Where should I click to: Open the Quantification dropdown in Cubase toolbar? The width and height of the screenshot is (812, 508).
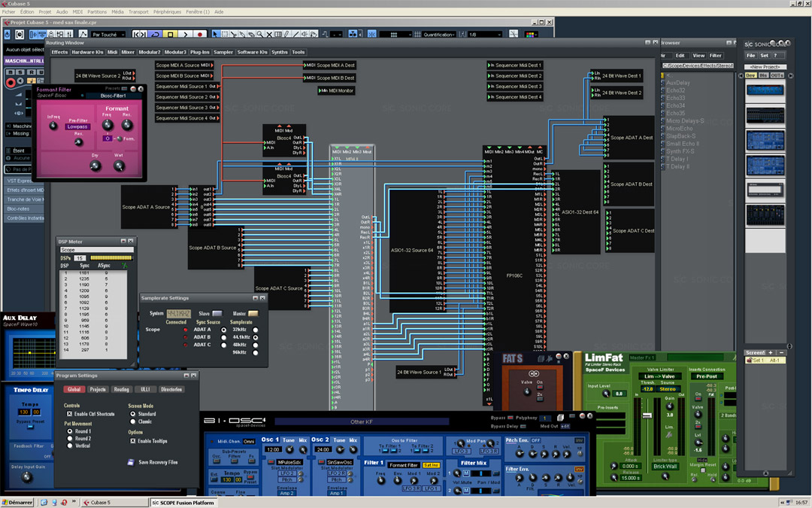(x=438, y=35)
